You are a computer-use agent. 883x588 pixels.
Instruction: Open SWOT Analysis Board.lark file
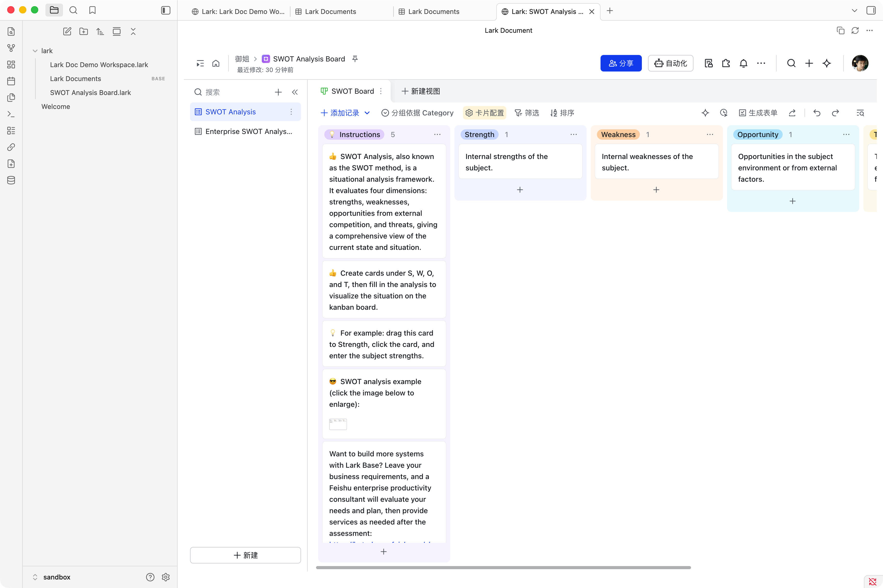coord(90,93)
